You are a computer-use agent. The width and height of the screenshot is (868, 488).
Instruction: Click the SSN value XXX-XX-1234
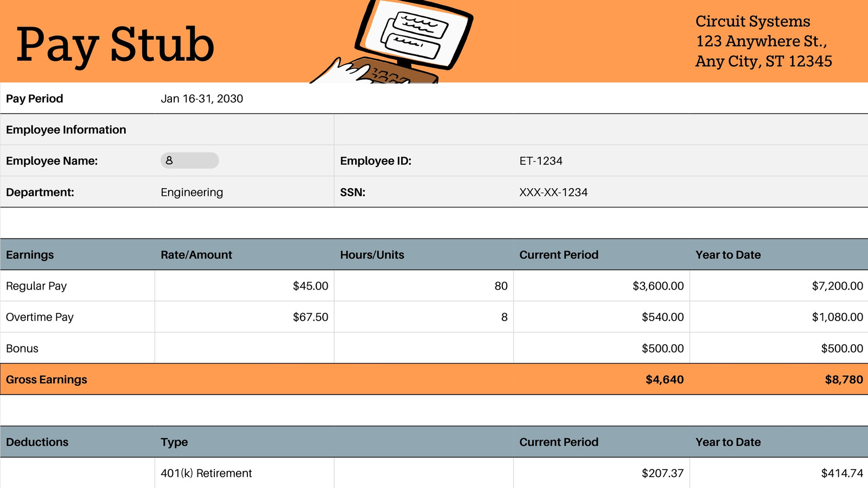pos(553,192)
